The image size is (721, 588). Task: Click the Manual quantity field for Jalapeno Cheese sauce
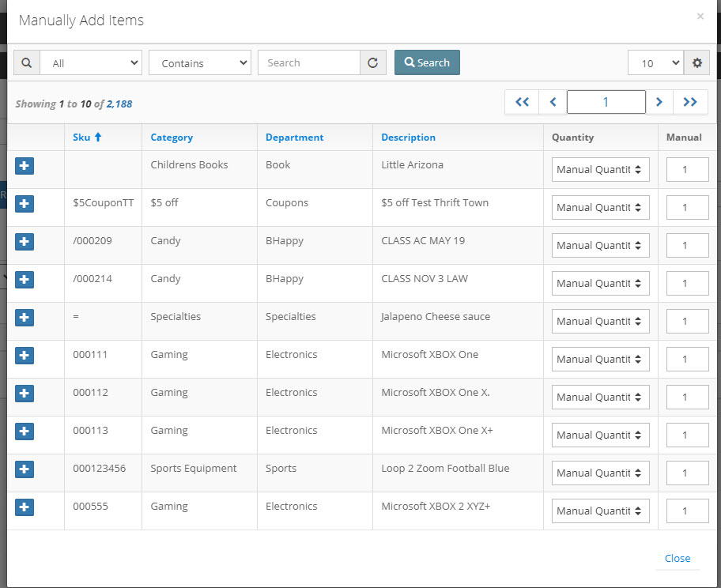(688, 322)
